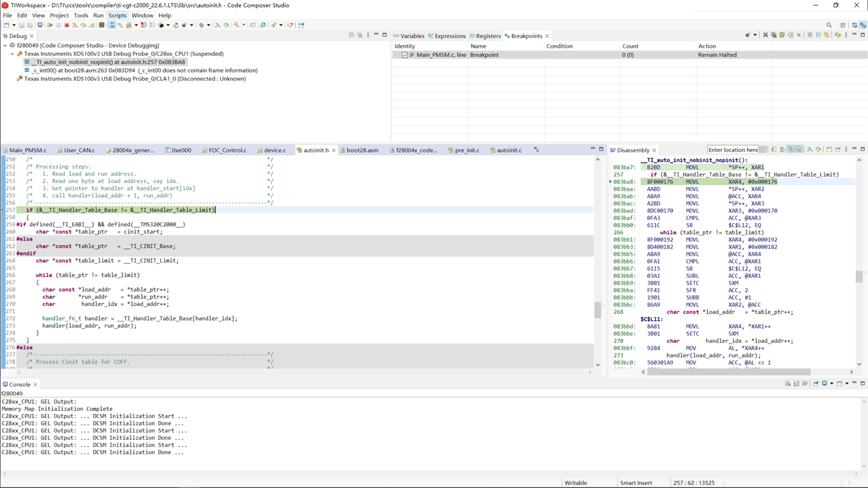Screen dimensions: 868x488
Task: Open the Scripts menu
Action: [117, 15]
